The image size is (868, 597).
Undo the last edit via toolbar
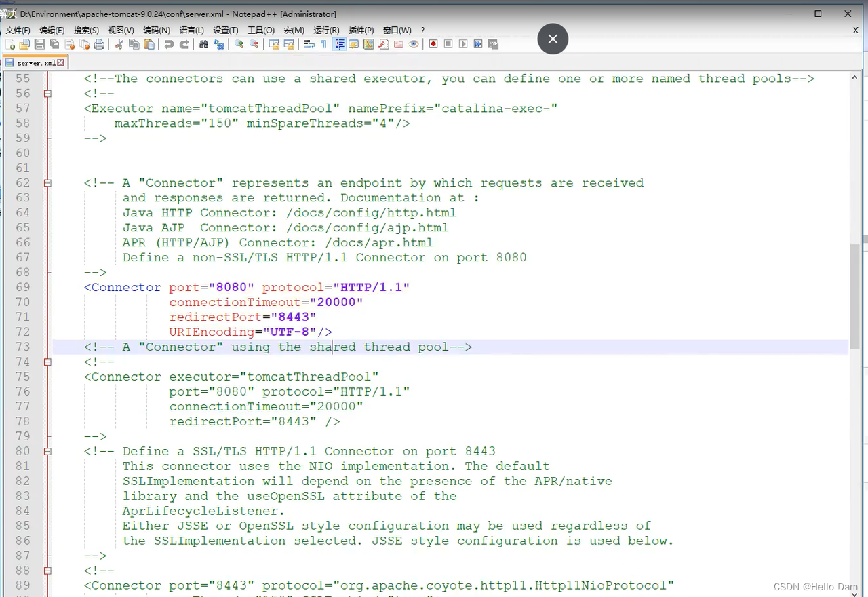[x=169, y=44]
